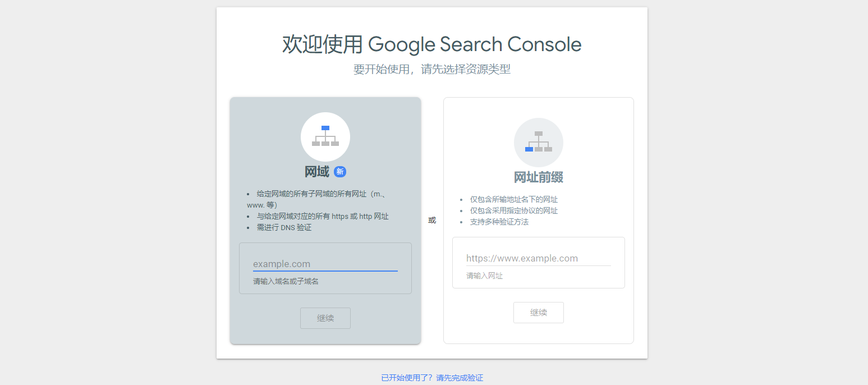Open the 已开始使用了？请先完成验证 link
Image resolution: width=868 pixels, height=385 pixels.
click(x=432, y=378)
